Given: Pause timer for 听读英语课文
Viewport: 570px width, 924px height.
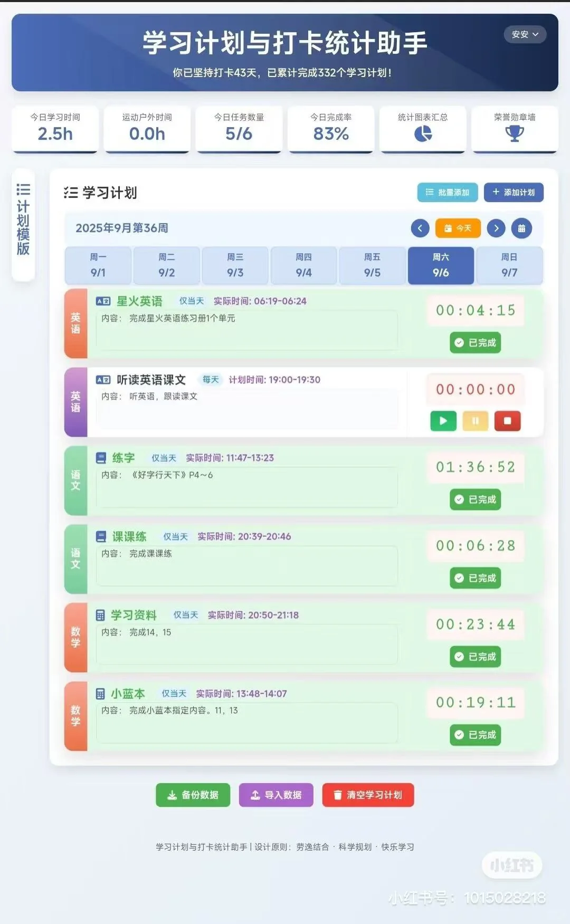Looking at the screenshot, I should coord(476,421).
